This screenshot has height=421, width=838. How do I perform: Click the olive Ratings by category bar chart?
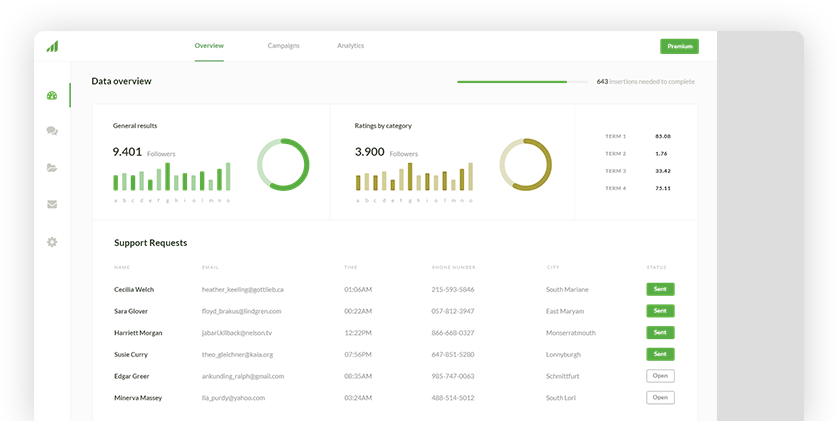pos(414,177)
